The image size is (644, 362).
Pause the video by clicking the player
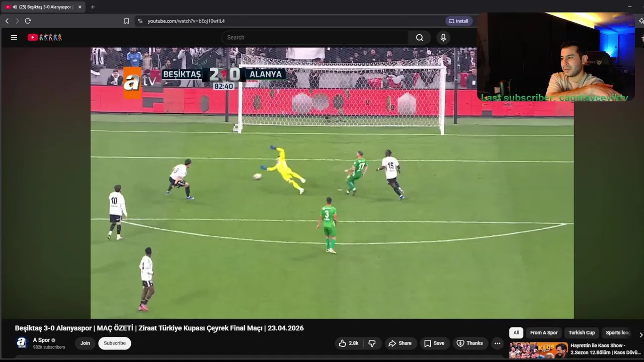332,183
